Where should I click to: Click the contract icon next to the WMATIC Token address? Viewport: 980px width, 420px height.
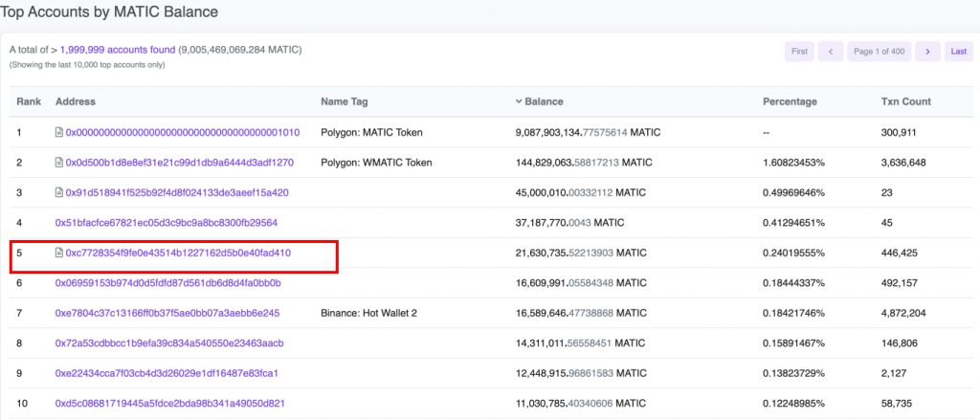click(x=59, y=163)
